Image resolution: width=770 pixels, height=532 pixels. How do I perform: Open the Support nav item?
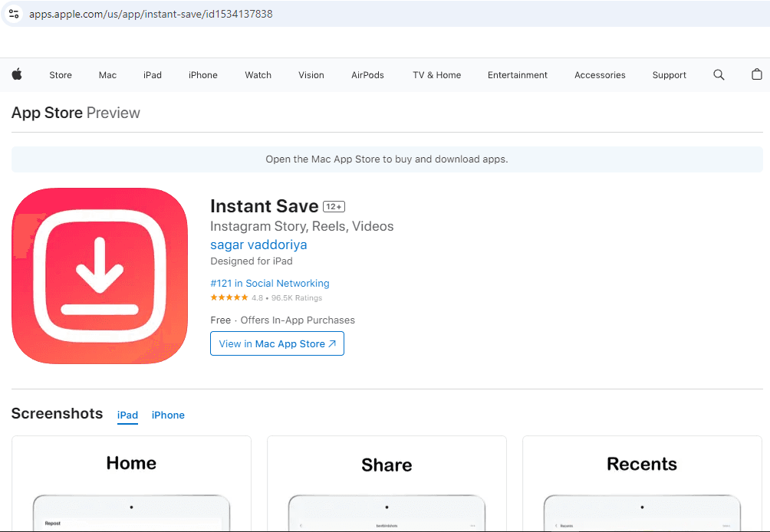point(669,75)
